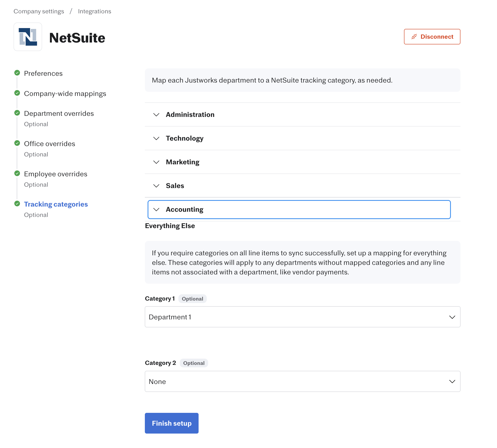Viewport: 497px width, 448px height.
Task: Expand the Sales department section
Action: [303, 186]
